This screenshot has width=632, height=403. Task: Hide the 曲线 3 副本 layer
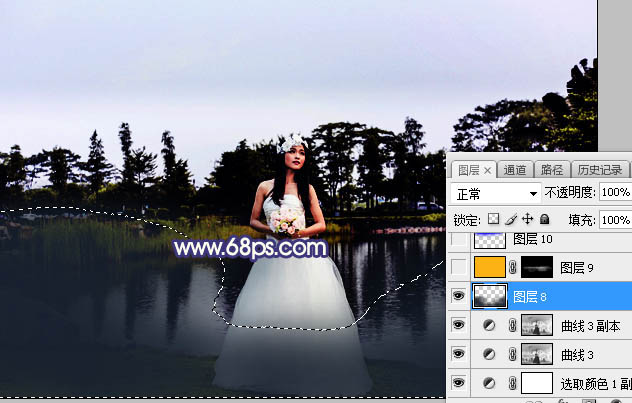click(458, 325)
